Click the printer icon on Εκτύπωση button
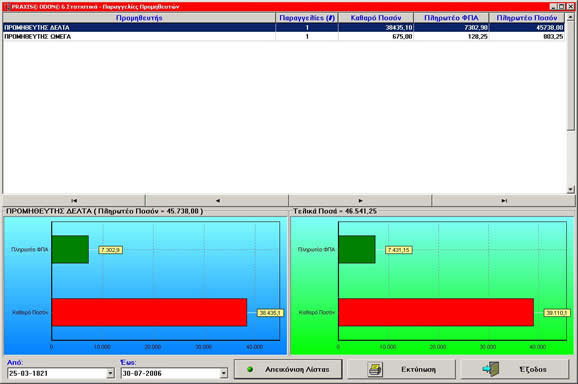Screen dimensions: 578x384 [x=375, y=369]
